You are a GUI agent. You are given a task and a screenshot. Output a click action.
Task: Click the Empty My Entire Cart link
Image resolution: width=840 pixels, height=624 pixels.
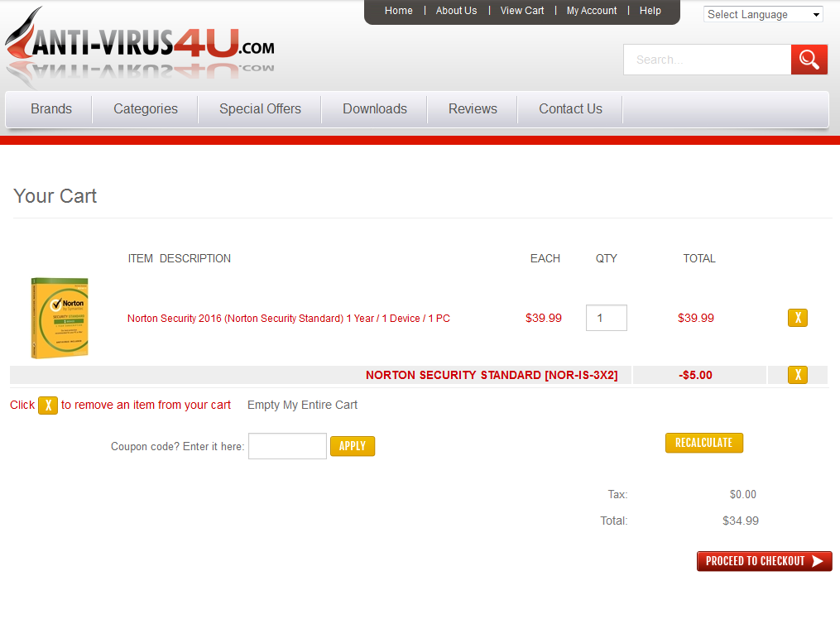(302, 405)
